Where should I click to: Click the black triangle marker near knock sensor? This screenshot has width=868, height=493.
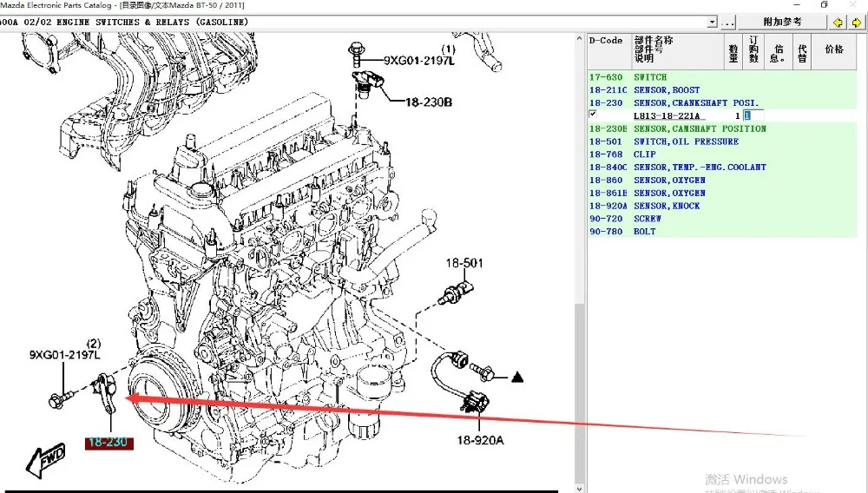[x=517, y=378]
